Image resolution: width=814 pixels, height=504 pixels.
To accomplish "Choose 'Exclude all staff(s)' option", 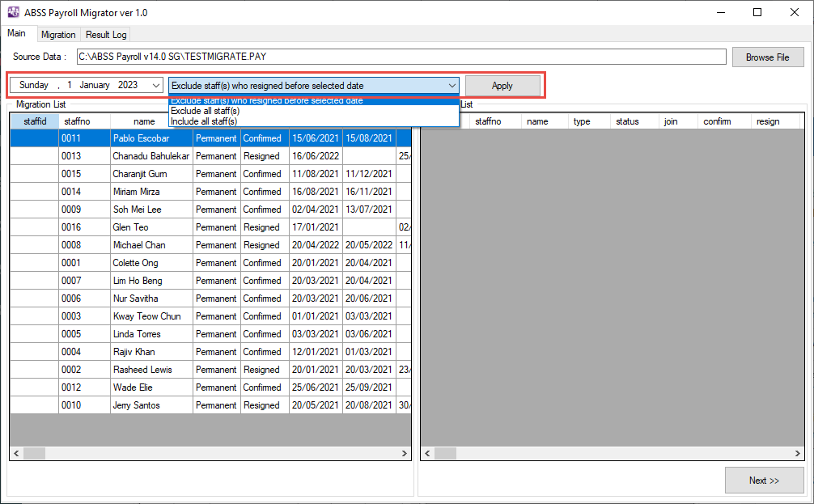I will tap(314, 111).
